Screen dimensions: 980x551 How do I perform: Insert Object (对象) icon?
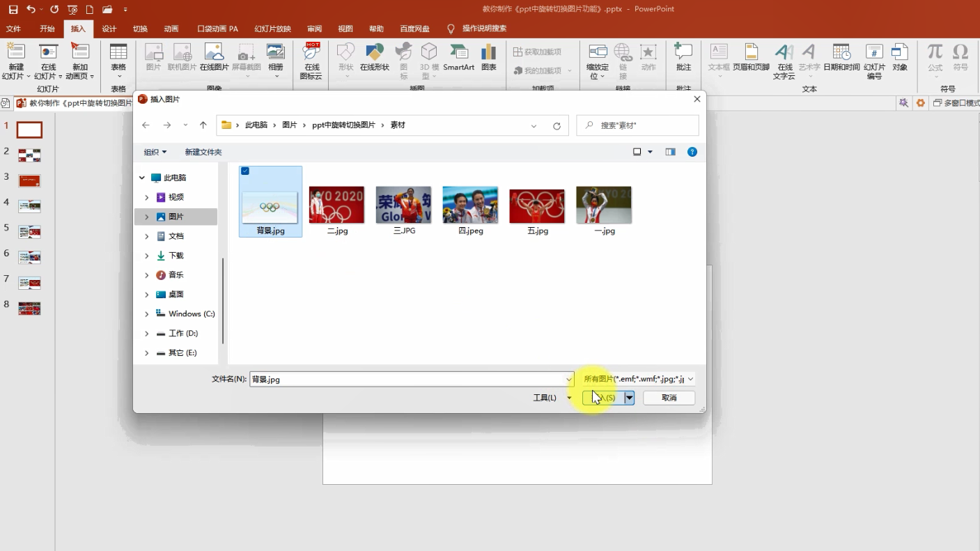900,57
